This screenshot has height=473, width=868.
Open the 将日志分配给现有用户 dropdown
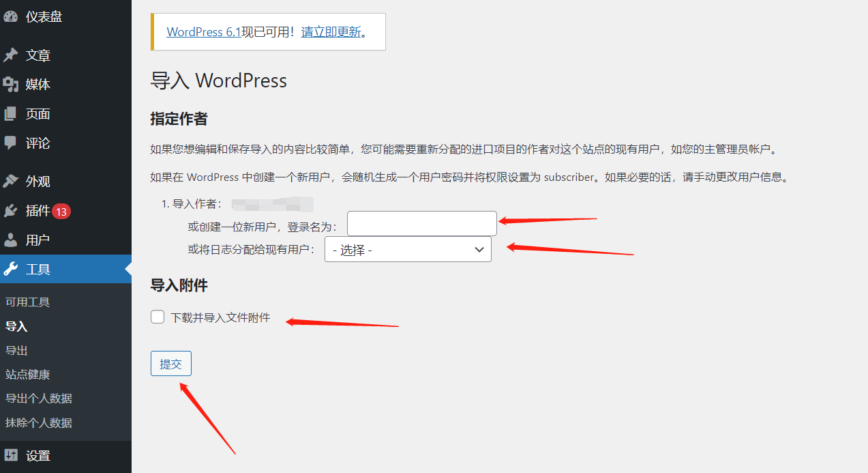[408, 250]
